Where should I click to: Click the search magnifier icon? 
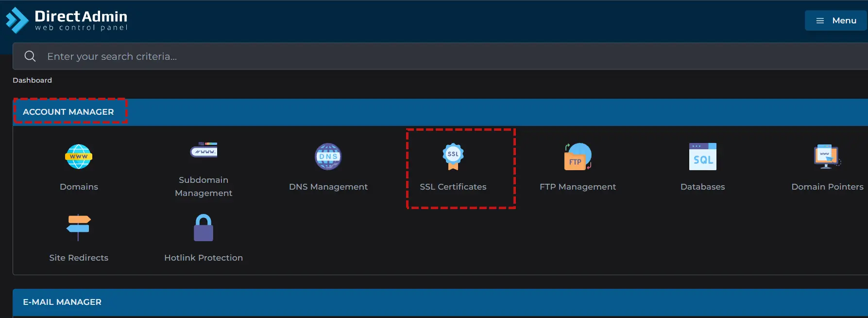tap(30, 56)
